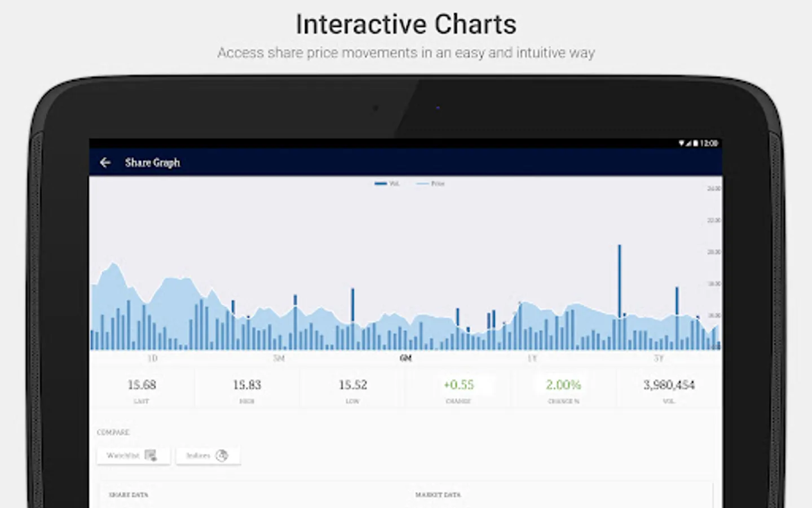Select the 3Y time range tab
Image resolution: width=812 pixels, height=508 pixels.
click(658, 358)
